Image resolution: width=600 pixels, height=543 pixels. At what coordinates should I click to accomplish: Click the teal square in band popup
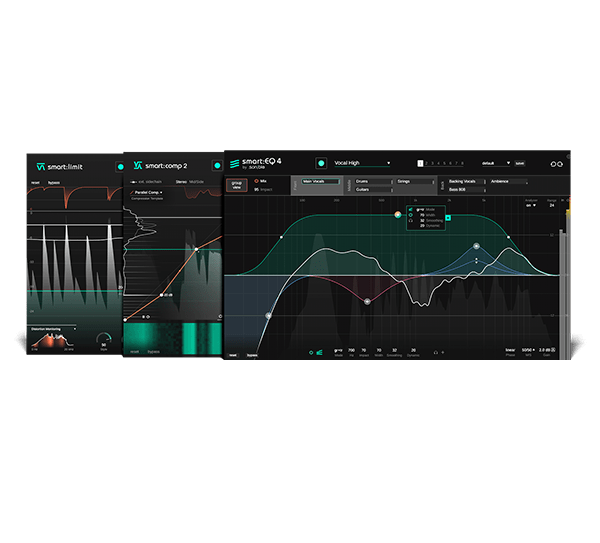[x=448, y=218]
